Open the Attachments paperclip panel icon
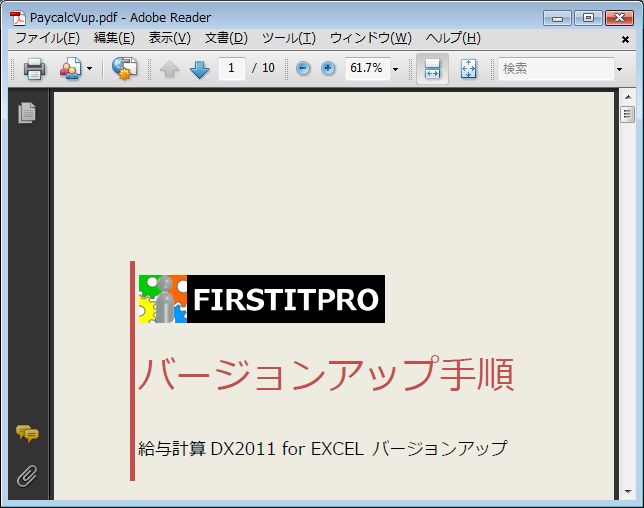The width and height of the screenshot is (644, 508). click(x=27, y=476)
